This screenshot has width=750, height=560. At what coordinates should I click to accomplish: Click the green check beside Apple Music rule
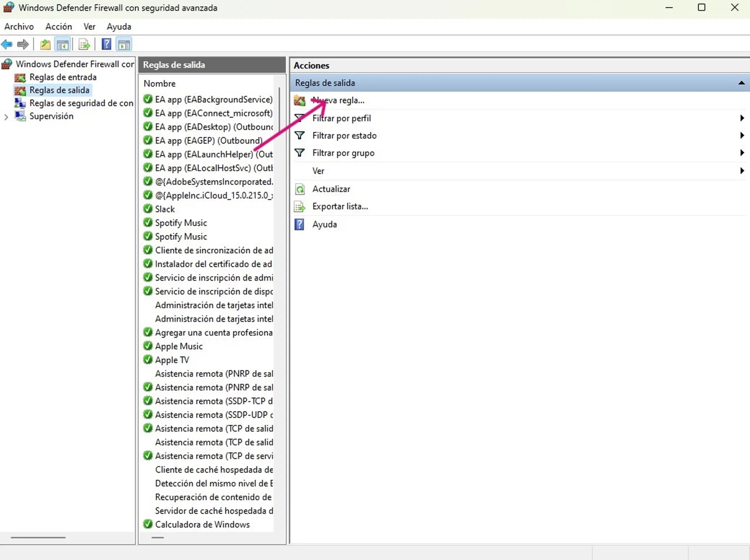pos(148,346)
